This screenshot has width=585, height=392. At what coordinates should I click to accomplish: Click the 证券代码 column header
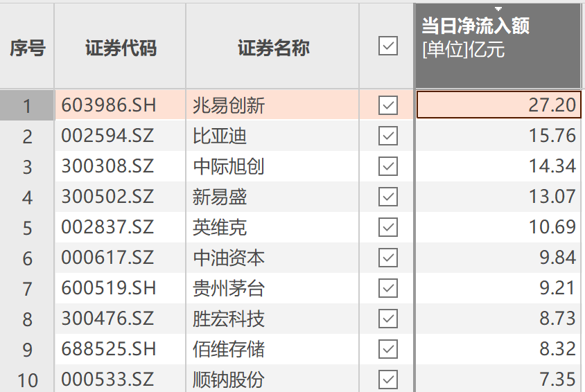[x=121, y=48]
